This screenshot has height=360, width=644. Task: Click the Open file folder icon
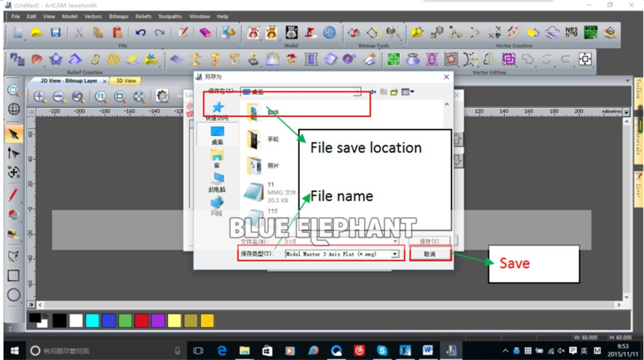coord(36,33)
